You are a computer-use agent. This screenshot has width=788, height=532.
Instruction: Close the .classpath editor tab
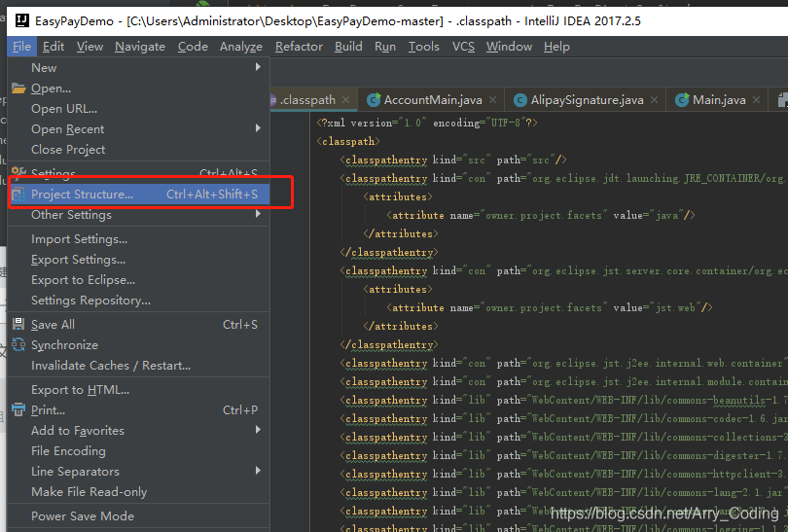(x=345, y=100)
